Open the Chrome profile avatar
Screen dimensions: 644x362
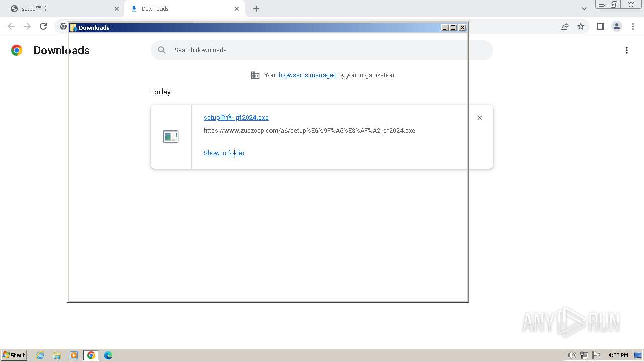617,26
